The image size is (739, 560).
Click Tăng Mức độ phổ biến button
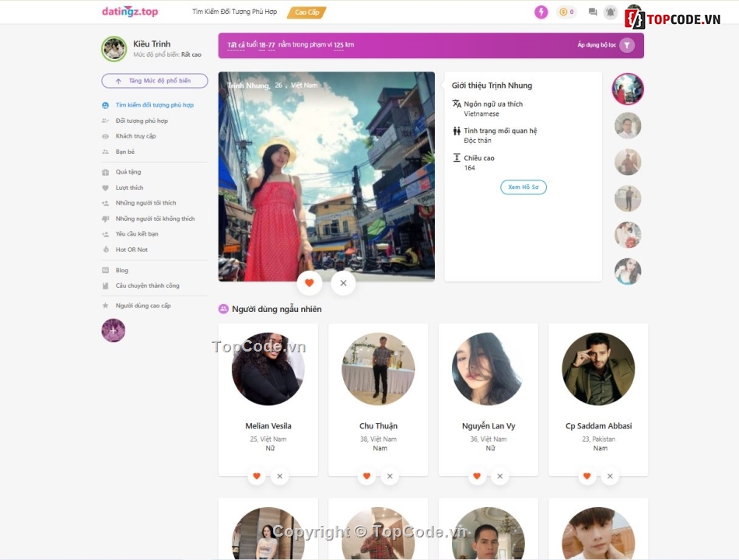coord(155,81)
